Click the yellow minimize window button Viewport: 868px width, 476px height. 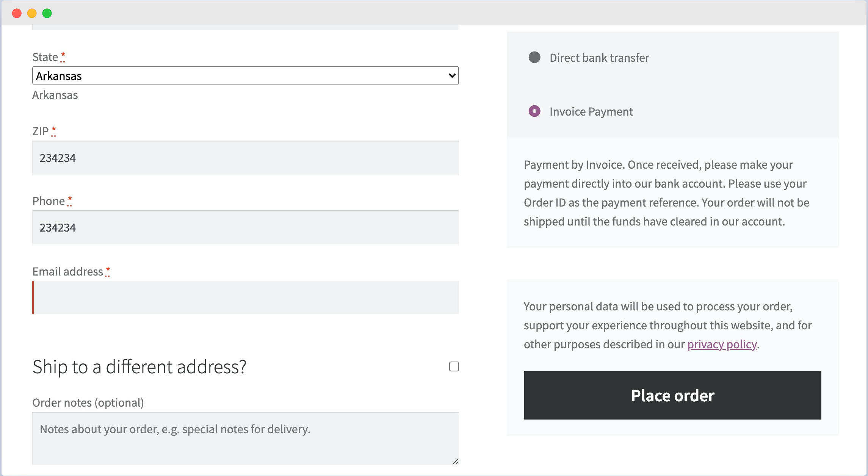(x=32, y=13)
